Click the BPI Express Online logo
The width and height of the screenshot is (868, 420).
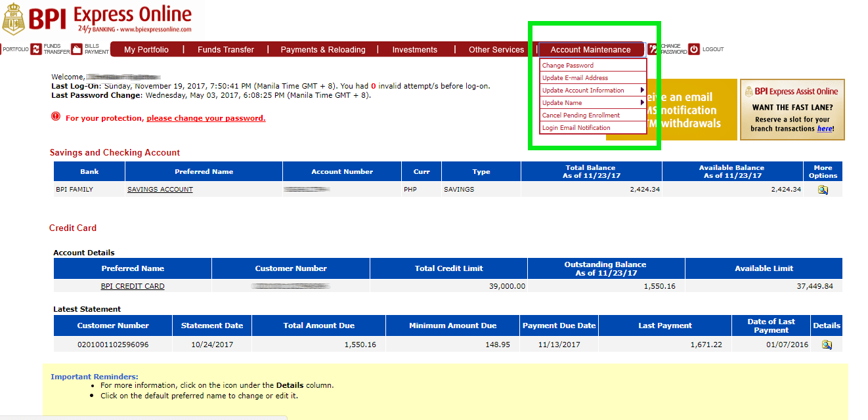tap(98, 18)
